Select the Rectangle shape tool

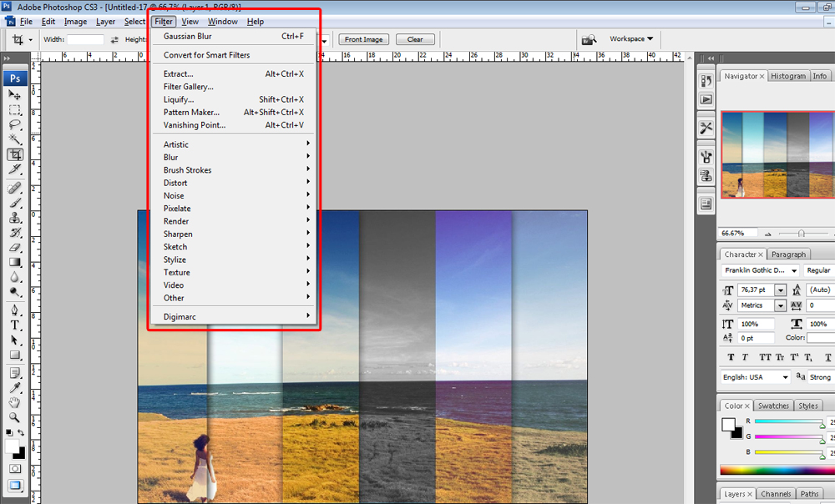15,355
